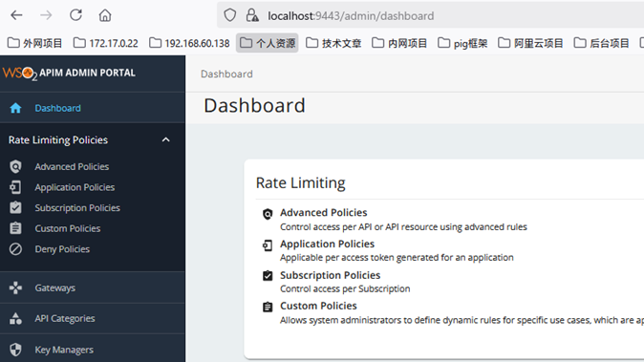The height and width of the screenshot is (362, 644).
Task: Click the Key Managers shield icon
Action: pos(15,350)
